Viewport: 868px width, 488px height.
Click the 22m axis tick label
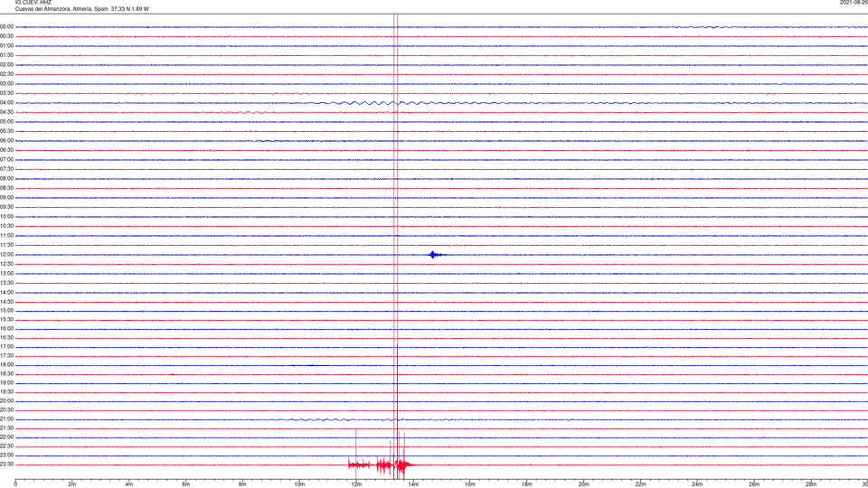point(640,484)
